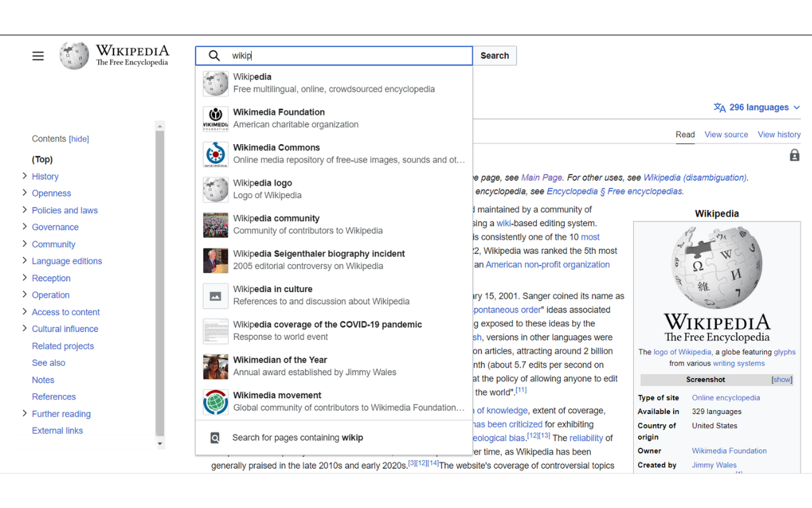The height and width of the screenshot is (508, 812).
Task: Click the COVID-19 coverage document thumbnail
Action: click(x=216, y=331)
